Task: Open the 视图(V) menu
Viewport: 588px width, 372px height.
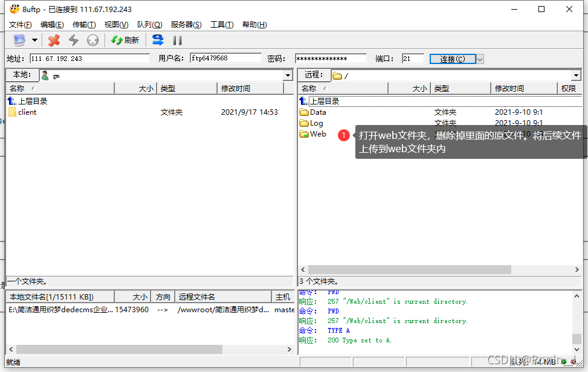Action: 116,24
